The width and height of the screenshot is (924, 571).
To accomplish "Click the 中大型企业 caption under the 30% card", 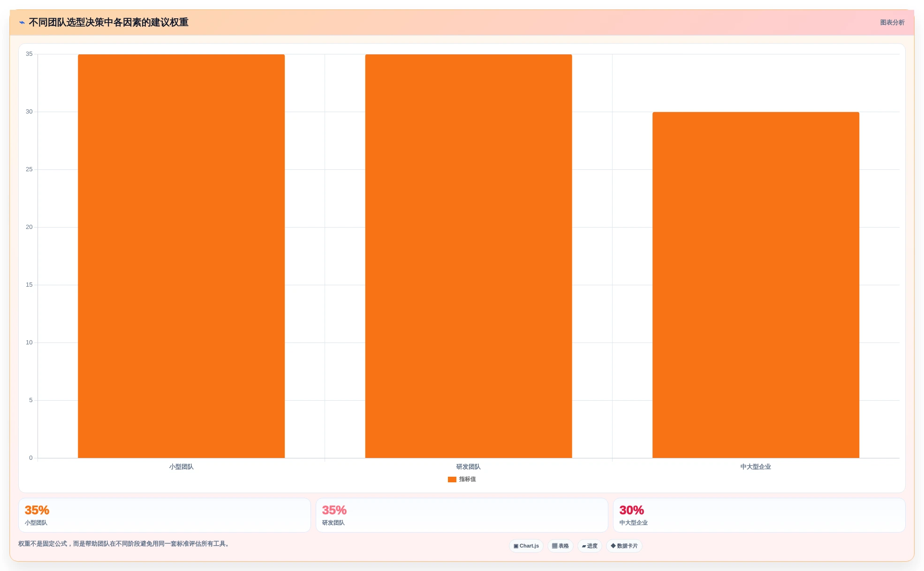I will tap(634, 523).
